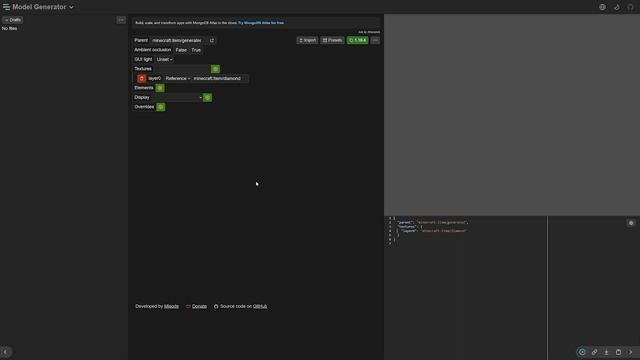Open the file panel three-dots menu
640x360 pixels.
(x=121, y=20)
